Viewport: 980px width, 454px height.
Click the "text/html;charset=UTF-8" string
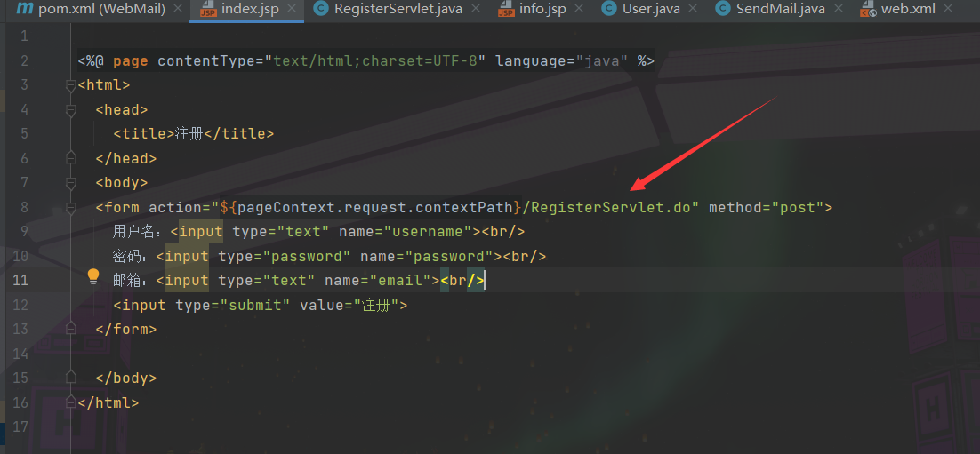tap(375, 60)
